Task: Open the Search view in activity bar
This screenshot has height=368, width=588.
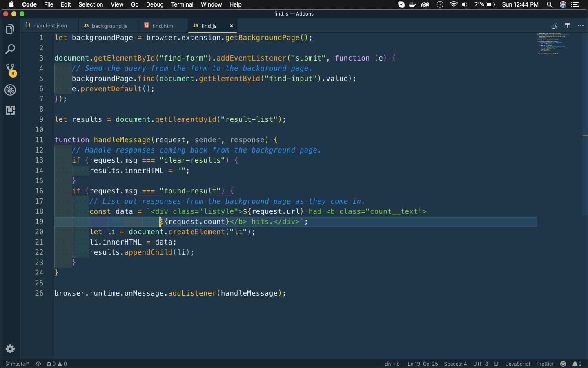Action: (x=10, y=49)
